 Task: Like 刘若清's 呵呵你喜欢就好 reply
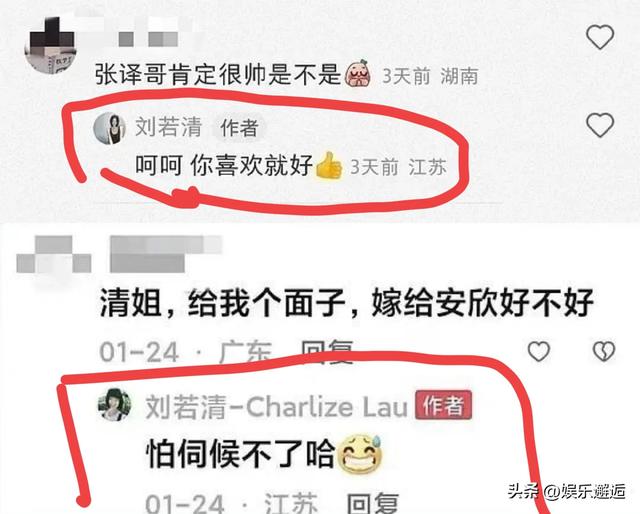click(600, 125)
